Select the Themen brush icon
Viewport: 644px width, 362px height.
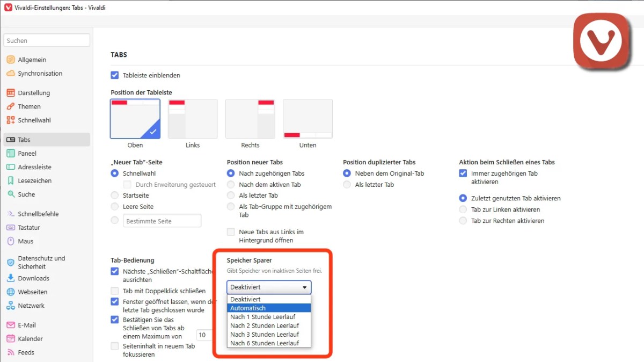pyautogui.click(x=11, y=106)
